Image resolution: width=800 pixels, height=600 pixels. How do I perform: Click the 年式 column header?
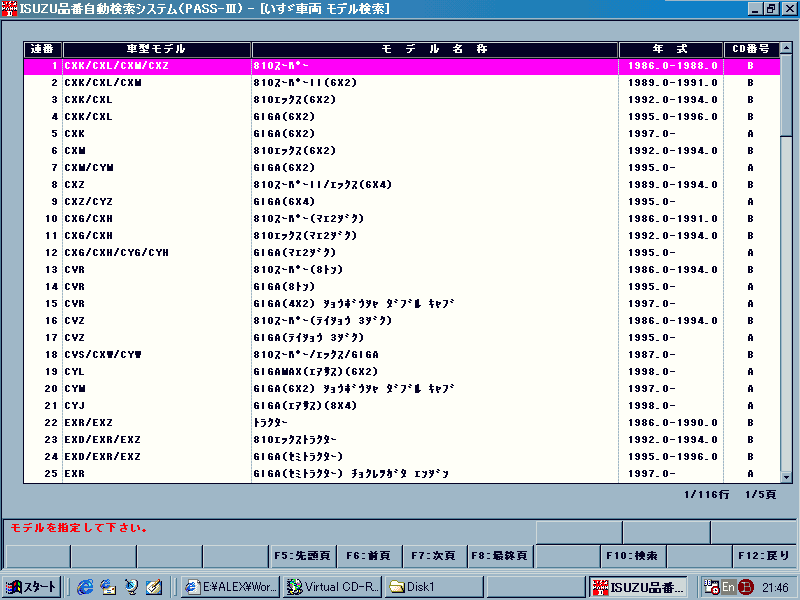[671, 49]
